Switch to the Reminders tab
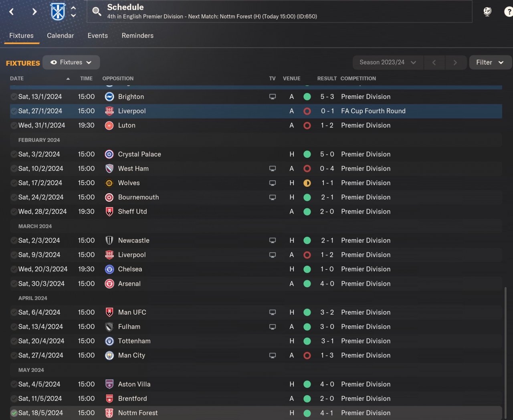The image size is (513, 420). click(137, 36)
